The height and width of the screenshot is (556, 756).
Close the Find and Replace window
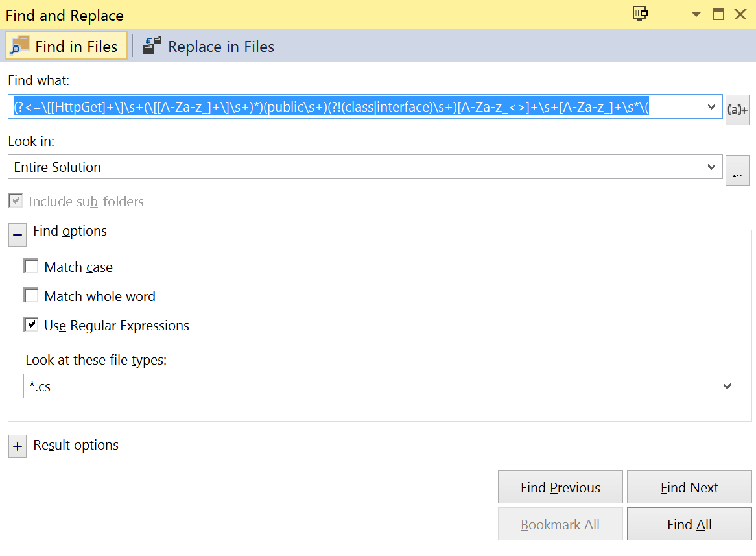pos(740,14)
